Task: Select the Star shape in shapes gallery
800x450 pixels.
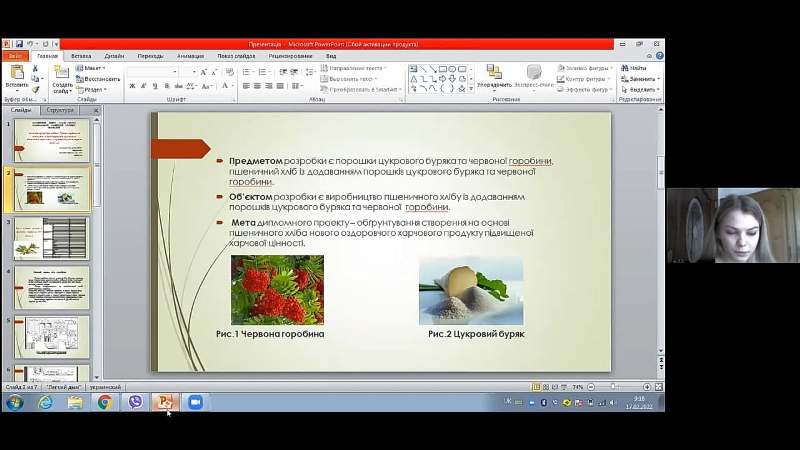Action: (x=462, y=89)
